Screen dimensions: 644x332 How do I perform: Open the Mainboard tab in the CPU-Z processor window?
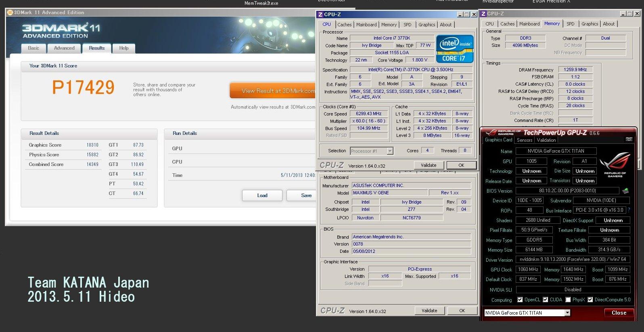point(366,25)
